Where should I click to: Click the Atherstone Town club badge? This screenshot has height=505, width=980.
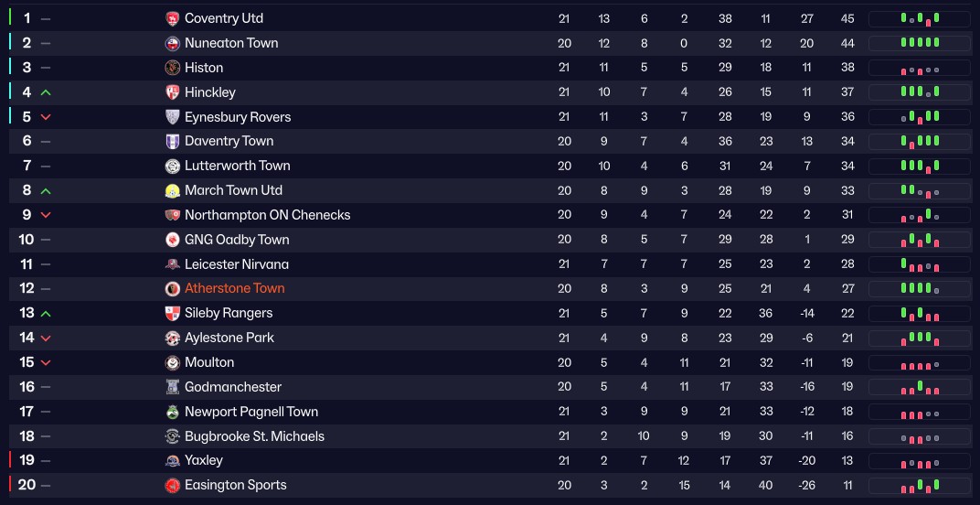pos(173,288)
